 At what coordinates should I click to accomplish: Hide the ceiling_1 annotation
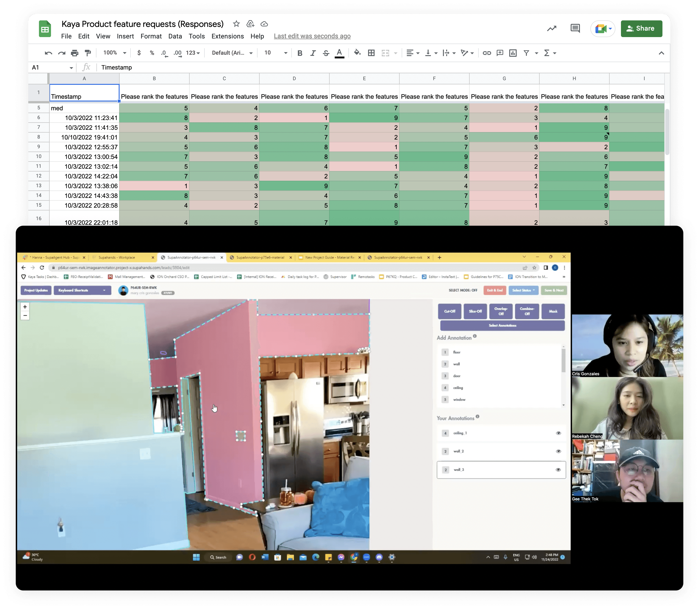pos(558,433)
